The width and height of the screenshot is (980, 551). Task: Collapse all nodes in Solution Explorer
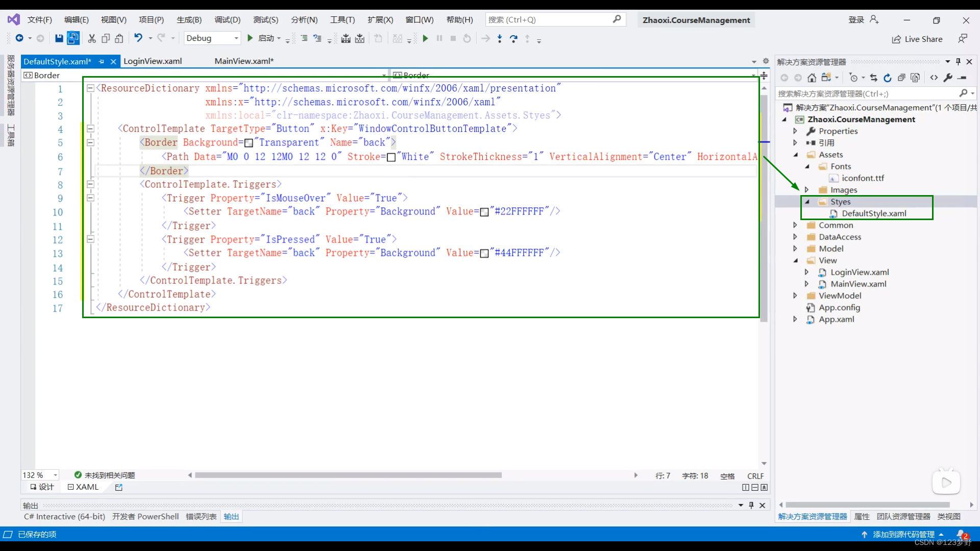click(x=901, y=78)
